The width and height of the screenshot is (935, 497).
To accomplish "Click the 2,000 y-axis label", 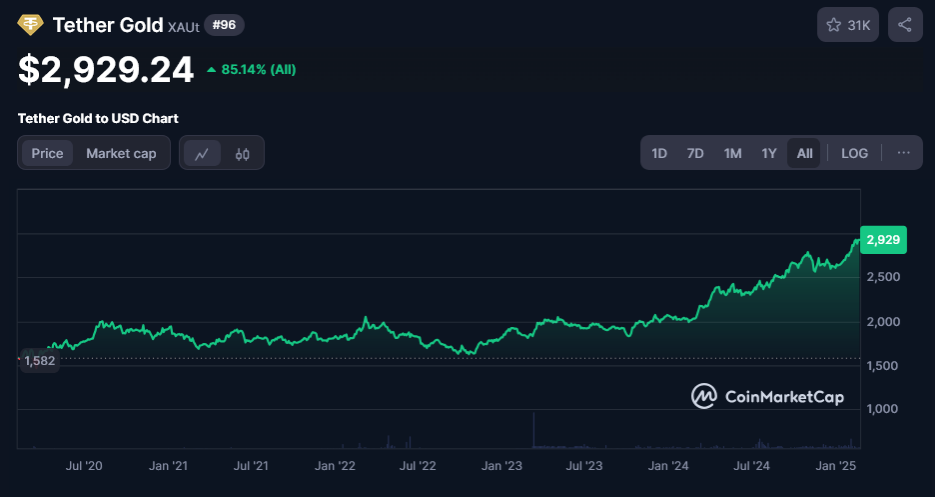I will [x=883, y=322].
